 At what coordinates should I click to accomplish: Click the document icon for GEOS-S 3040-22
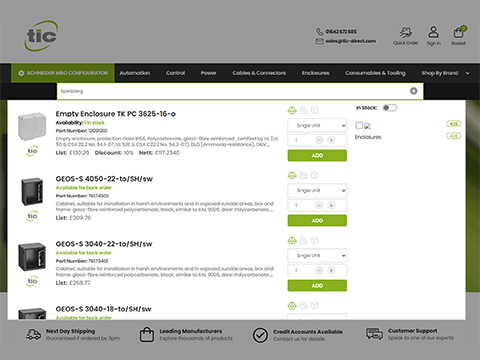tap(303, 240)
